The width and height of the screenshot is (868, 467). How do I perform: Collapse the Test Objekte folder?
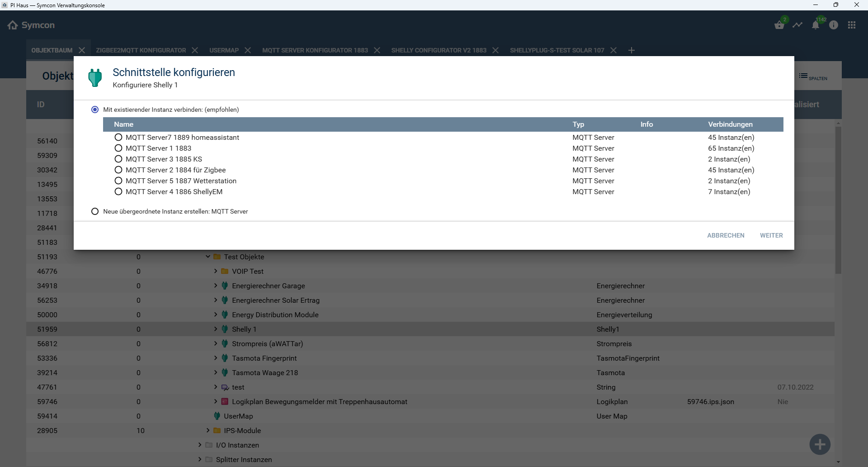pos(208,257)
